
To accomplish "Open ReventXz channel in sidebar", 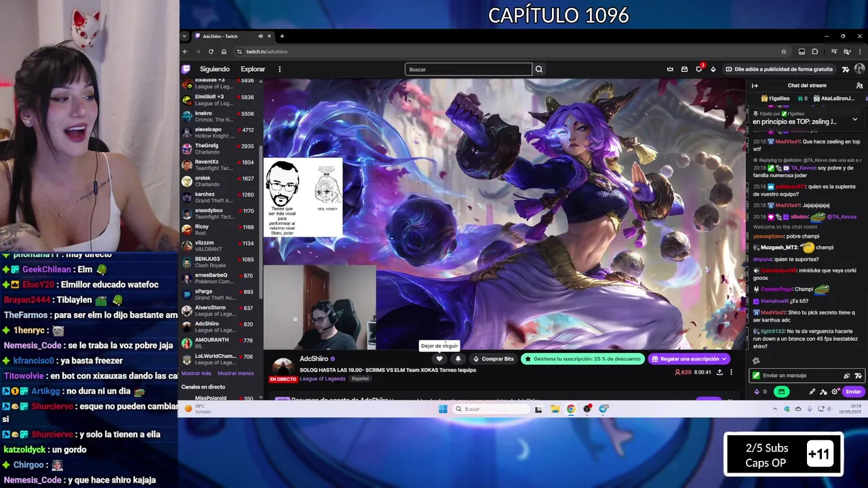I will [218, 165].
